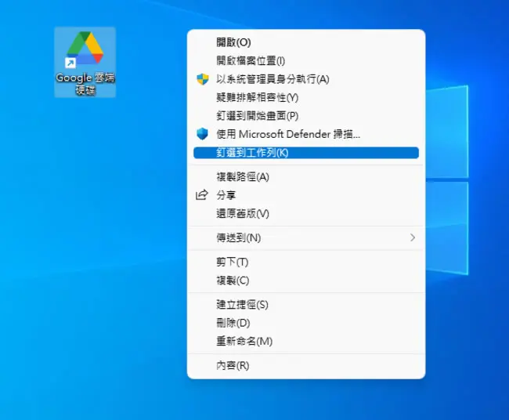The width and height of the screenshot is (509, 420).
Task: Select the Google 雲端硬碟 desktop shortcut icon
Action: [x=85, y=62]
